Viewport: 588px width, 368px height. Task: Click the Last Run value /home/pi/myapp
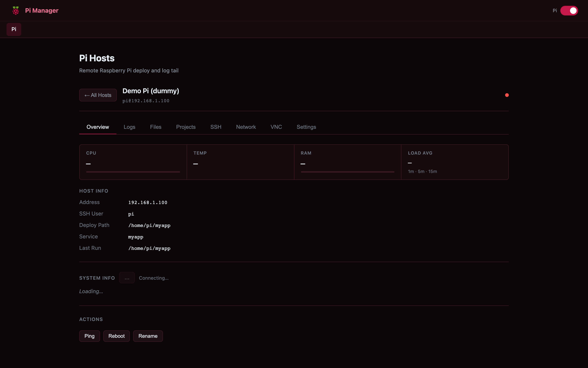[x=149, y=248]
